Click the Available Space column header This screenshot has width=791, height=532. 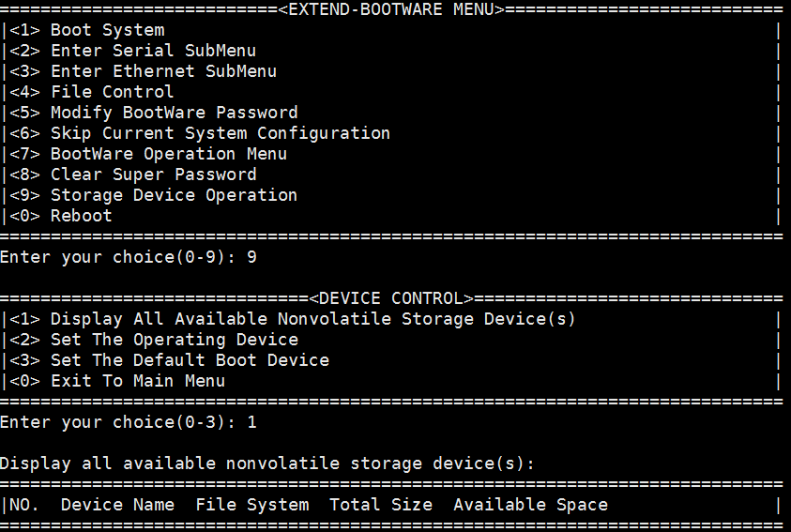(530, 505)
